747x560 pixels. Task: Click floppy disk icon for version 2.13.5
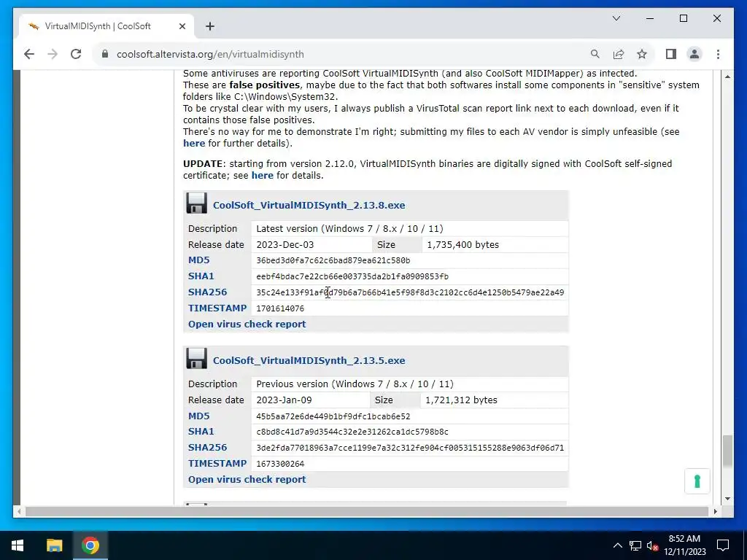point(197,358)
